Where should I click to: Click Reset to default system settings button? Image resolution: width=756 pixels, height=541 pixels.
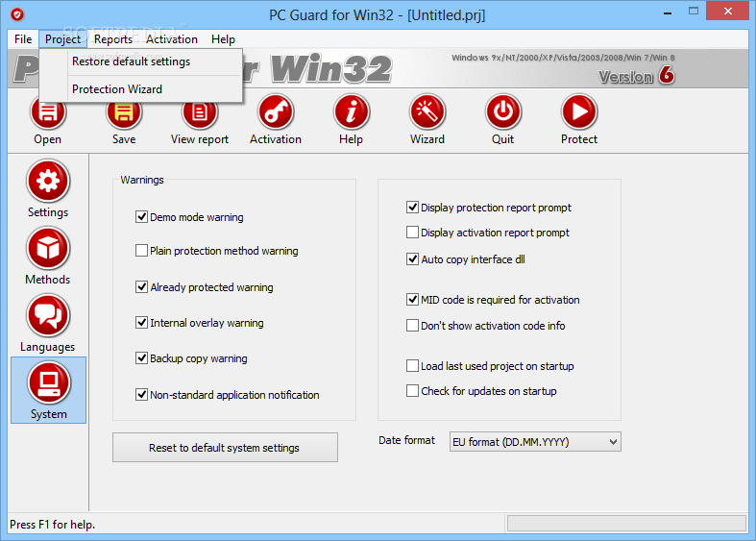tap(225, 448)
